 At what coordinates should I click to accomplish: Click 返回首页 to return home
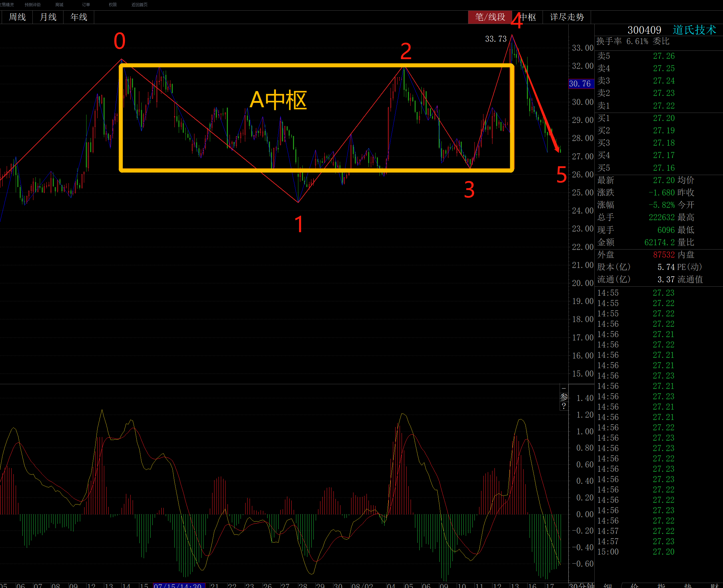point(140,5)
